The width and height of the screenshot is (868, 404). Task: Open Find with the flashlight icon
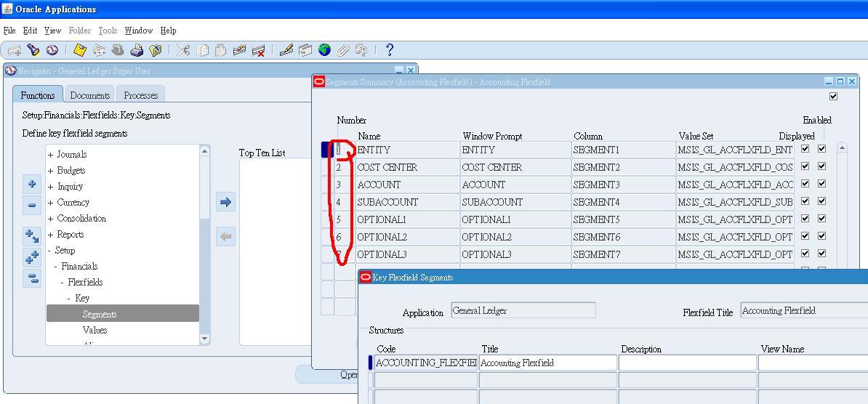point(33,50)
